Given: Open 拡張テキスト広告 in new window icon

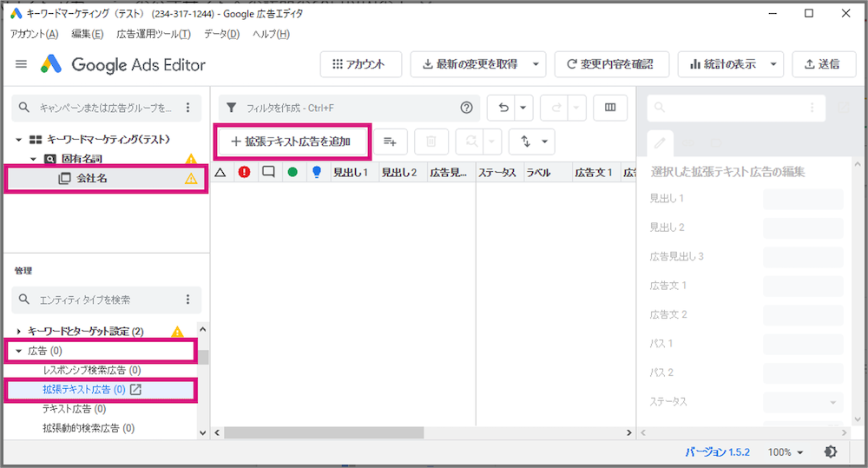Looking at the screenshot, I should click(135, 389).
